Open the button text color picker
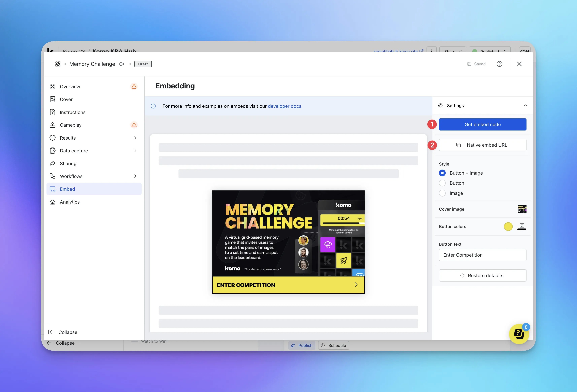The image size is (577, 392). [522, 226]
